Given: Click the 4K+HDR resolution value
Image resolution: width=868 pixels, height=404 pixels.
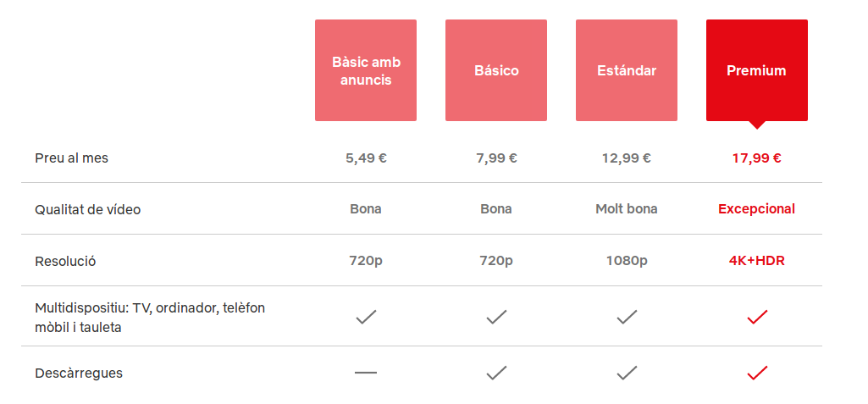Looking at the screenshot, I should [x=756, y=261].
